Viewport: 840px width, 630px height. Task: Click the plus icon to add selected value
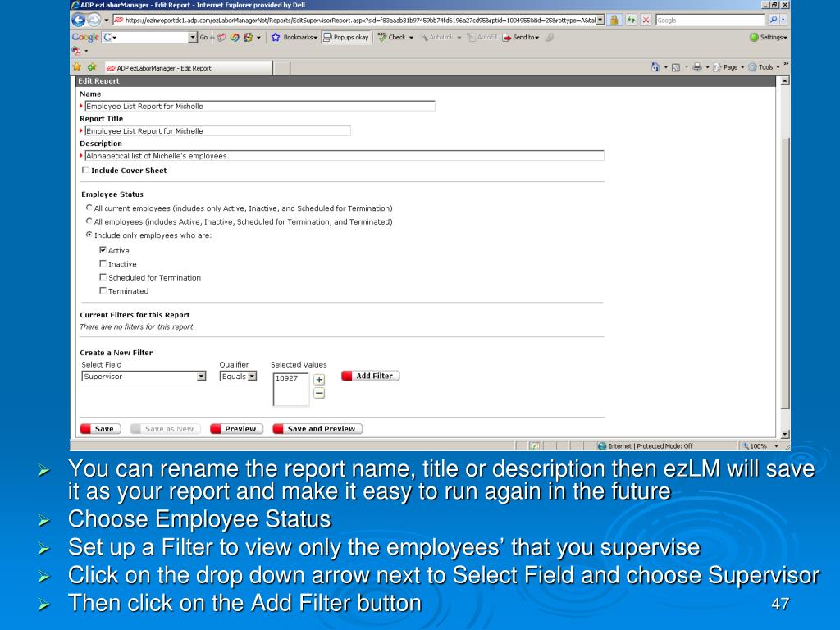tap(319, 379)
